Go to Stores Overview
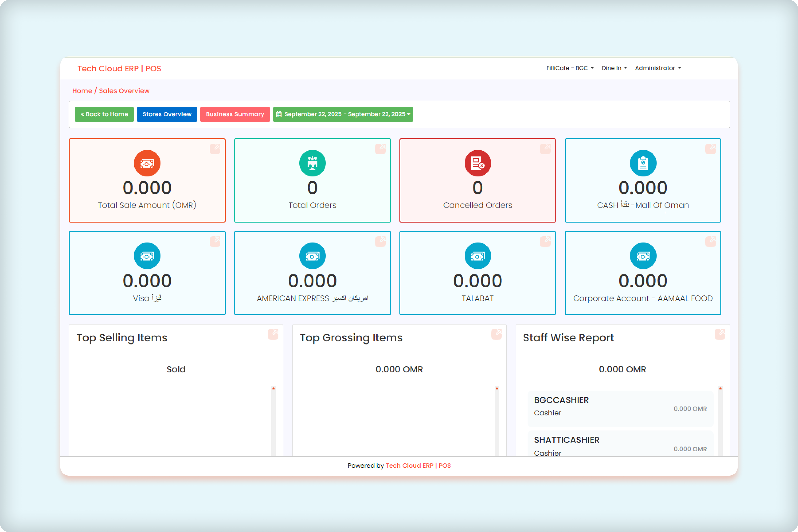 point(167,114)
